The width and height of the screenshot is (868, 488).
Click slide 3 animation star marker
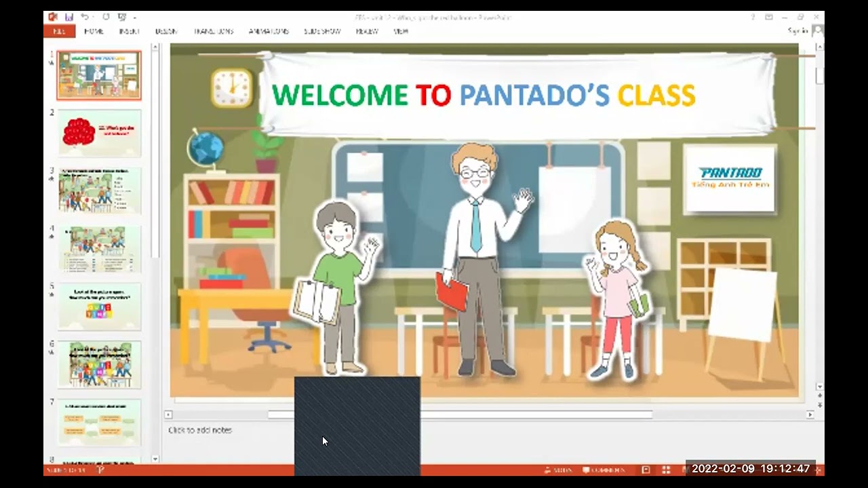click(x=52, y=180)
